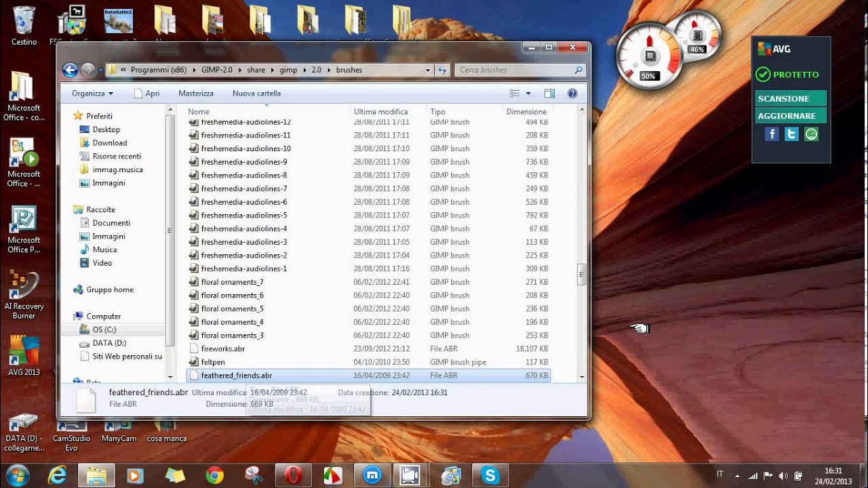Open Opera browser from the taskbar
Image resolution: width=868 pixels, height=488 pixels.
pos(294,476)
